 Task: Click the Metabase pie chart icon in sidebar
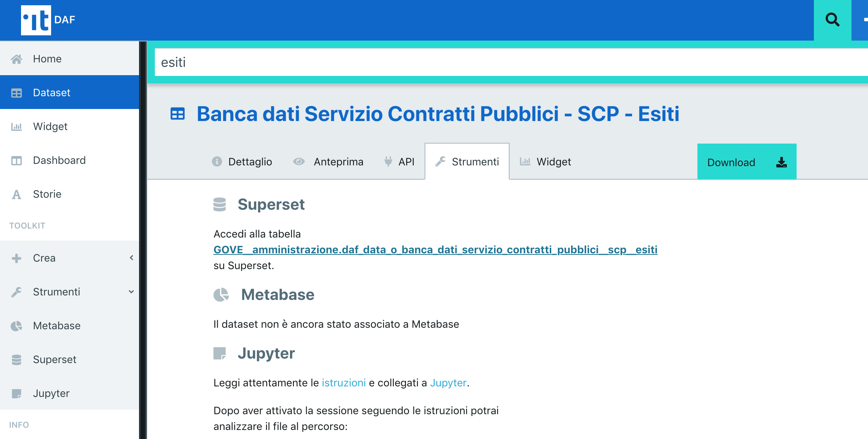coord(17,326)
